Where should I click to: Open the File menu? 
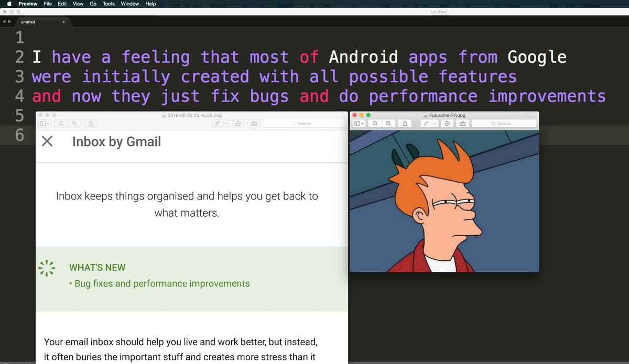[x=48, y=4]
